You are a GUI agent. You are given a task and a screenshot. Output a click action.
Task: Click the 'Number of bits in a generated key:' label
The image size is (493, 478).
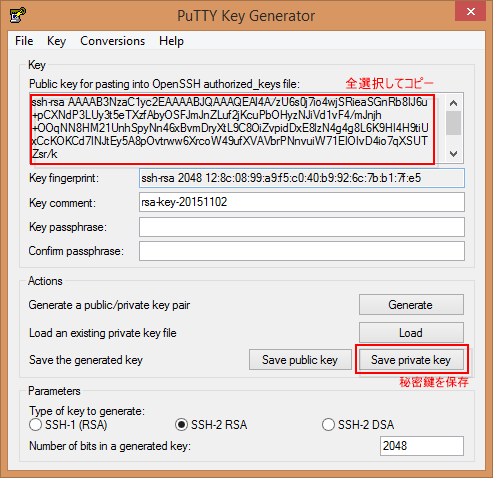(x=110, y=446)
